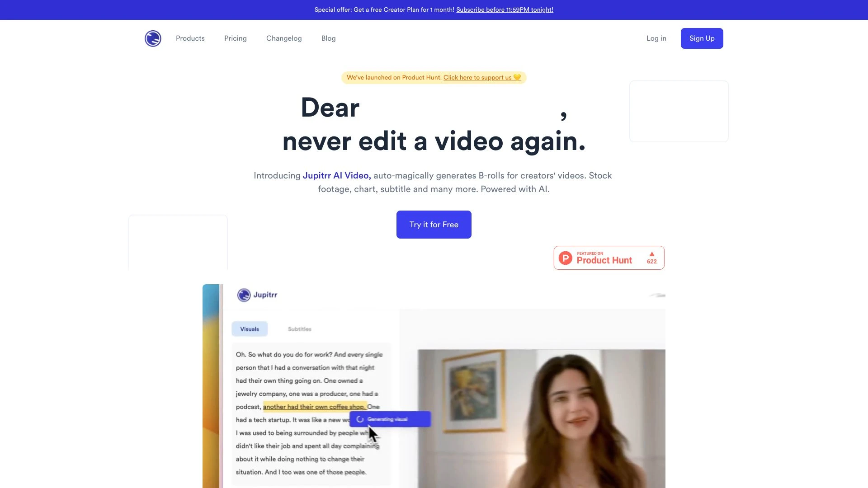
Task: Click the Product Hunt P logo icon
Action: [x=565, y=258]
